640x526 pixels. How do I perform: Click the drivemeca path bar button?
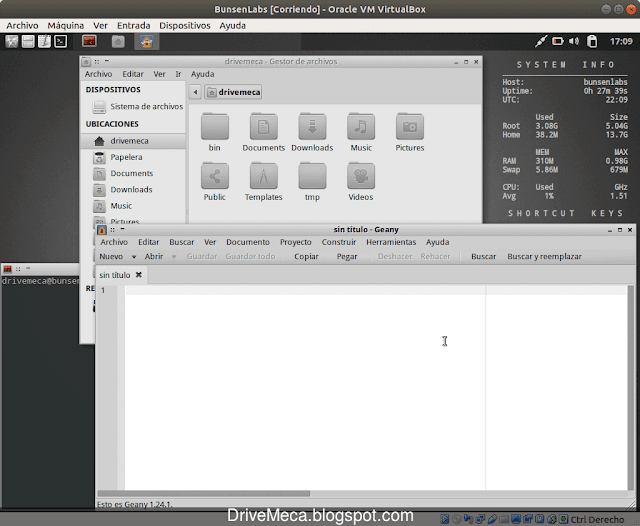click(x=233, y=92)
